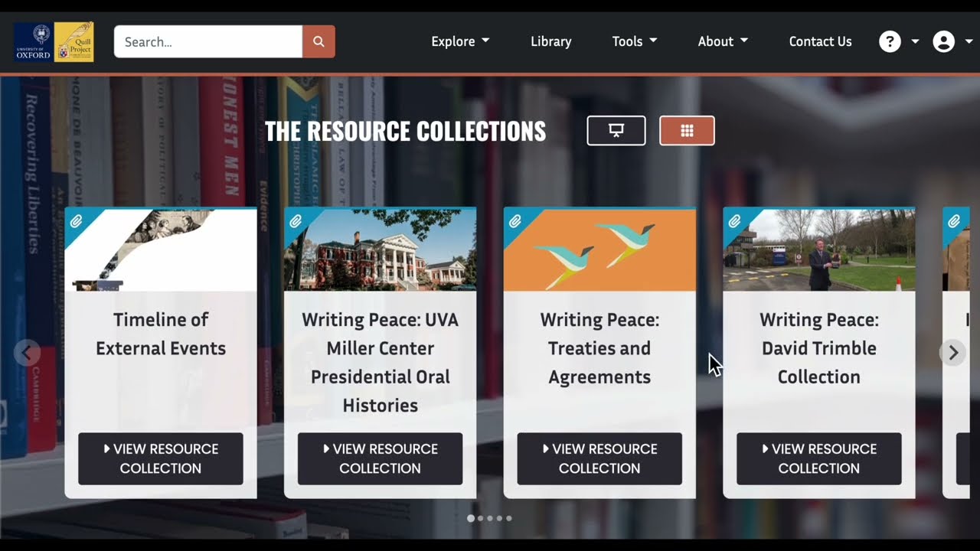Viewport: 980px width, 551px height.
Task: Expand the About dropdown menu
Action: coord(723,41)
